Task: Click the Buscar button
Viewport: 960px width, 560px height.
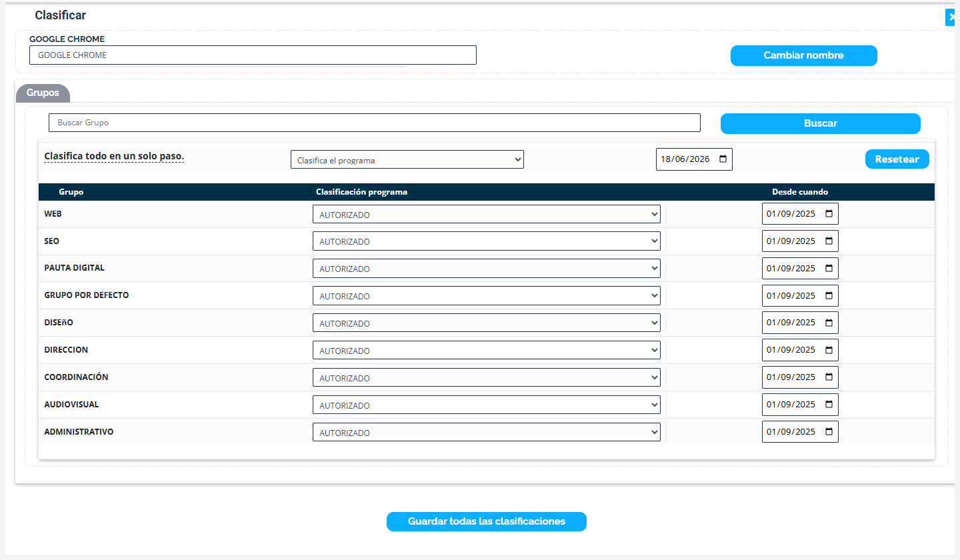Action: pos(821,123)
